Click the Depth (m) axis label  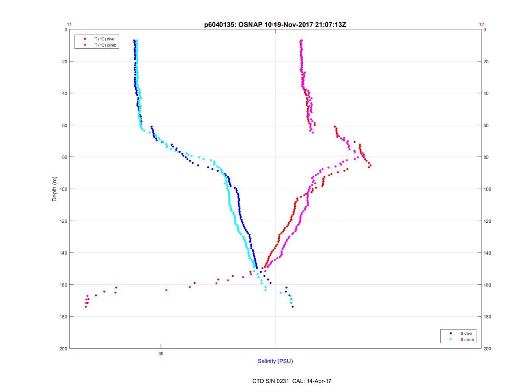[x=55, y=189]
